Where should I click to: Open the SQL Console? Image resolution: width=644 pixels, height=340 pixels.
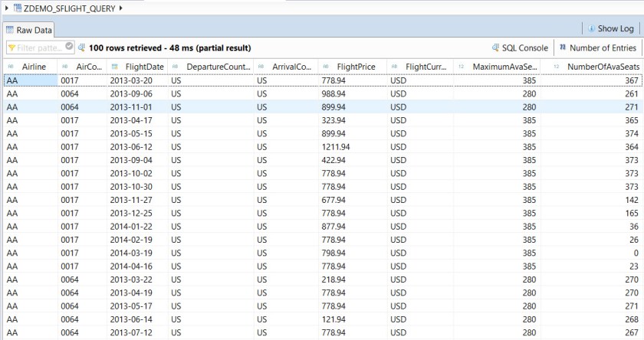coord(525,47)
